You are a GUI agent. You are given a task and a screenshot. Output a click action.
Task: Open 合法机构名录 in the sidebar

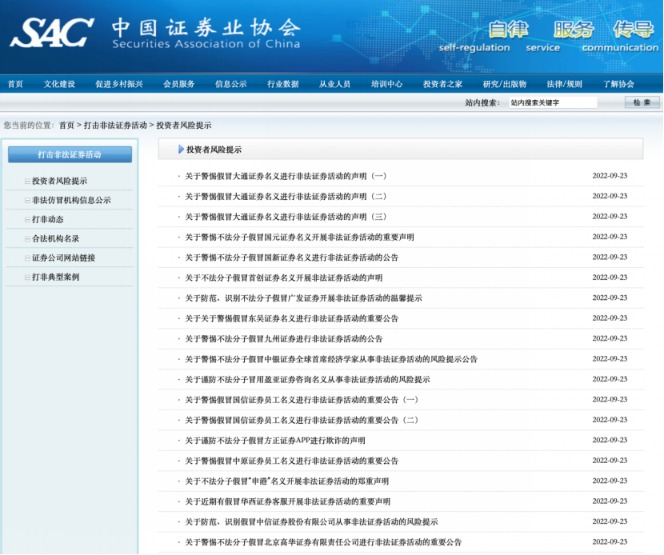point(55,238)
